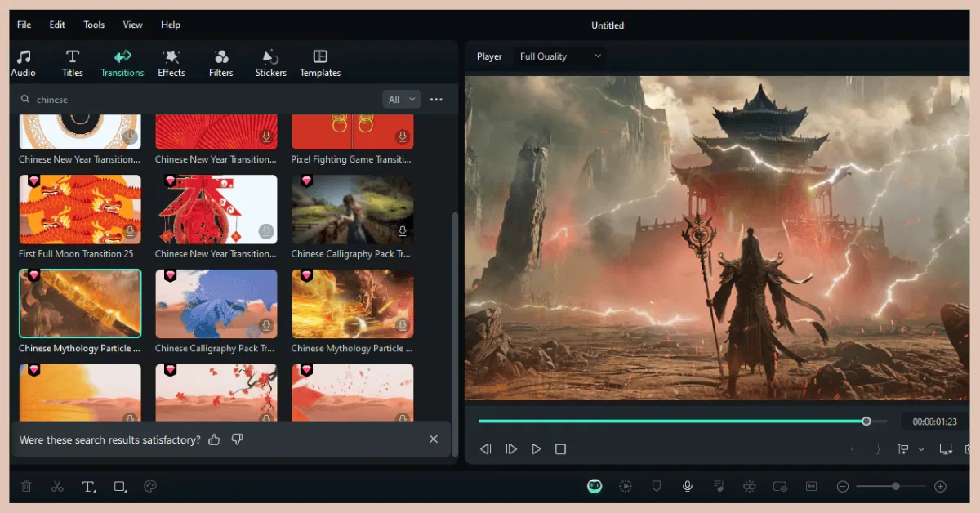Open the Audio panel
The height and width of the screenshot is (513, 980).
[23, 62]
